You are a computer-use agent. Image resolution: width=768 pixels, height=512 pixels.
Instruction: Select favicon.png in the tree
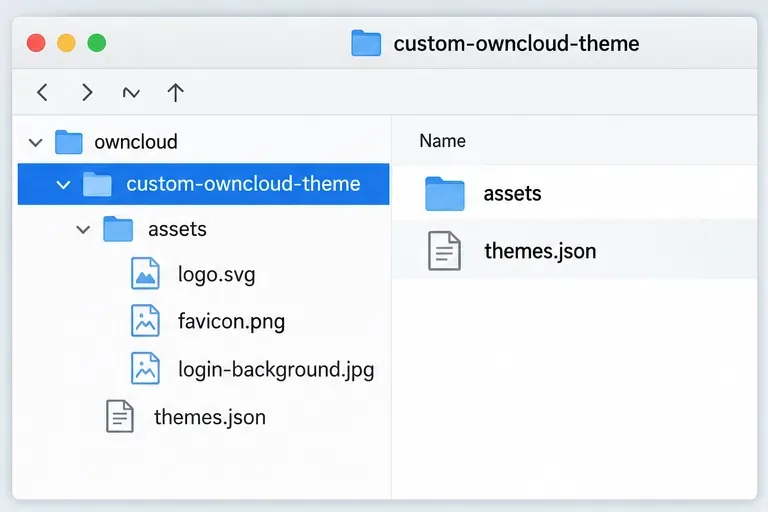(x=231, y=321)
